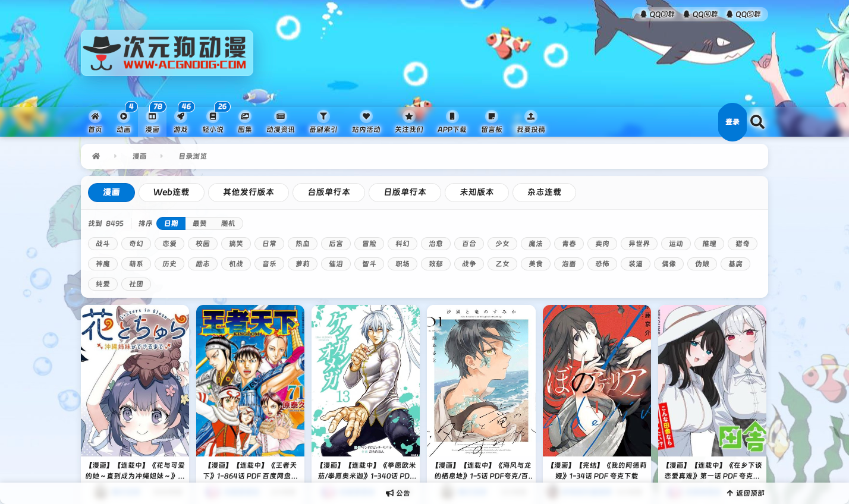The height and width of the screenshot is (504, 849).
Task: Sort results by 日期
Action: point(171,223)
